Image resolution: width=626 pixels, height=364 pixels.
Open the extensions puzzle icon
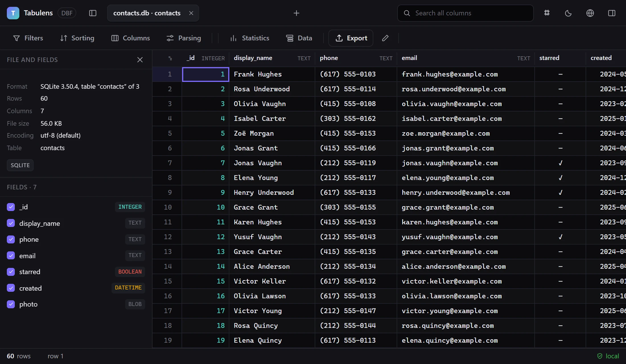547,13
